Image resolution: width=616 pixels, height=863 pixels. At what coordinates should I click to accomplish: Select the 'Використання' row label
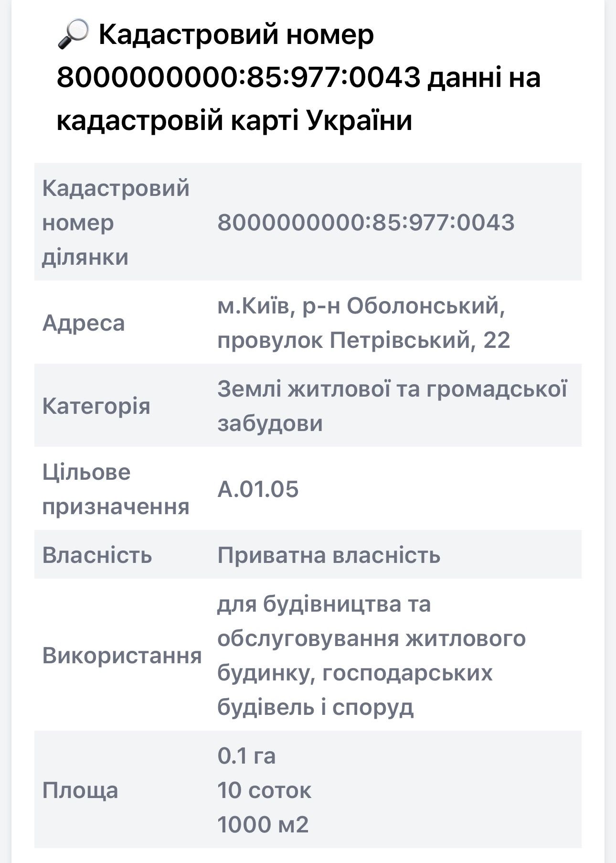pyautogui.click(x=122, y=655)
